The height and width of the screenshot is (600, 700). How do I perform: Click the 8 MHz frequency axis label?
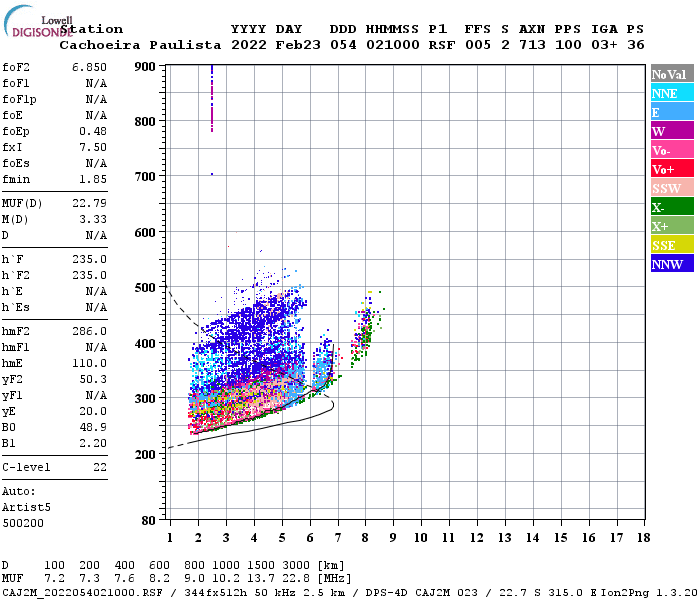pyautogui.click(x=365, y=538)
